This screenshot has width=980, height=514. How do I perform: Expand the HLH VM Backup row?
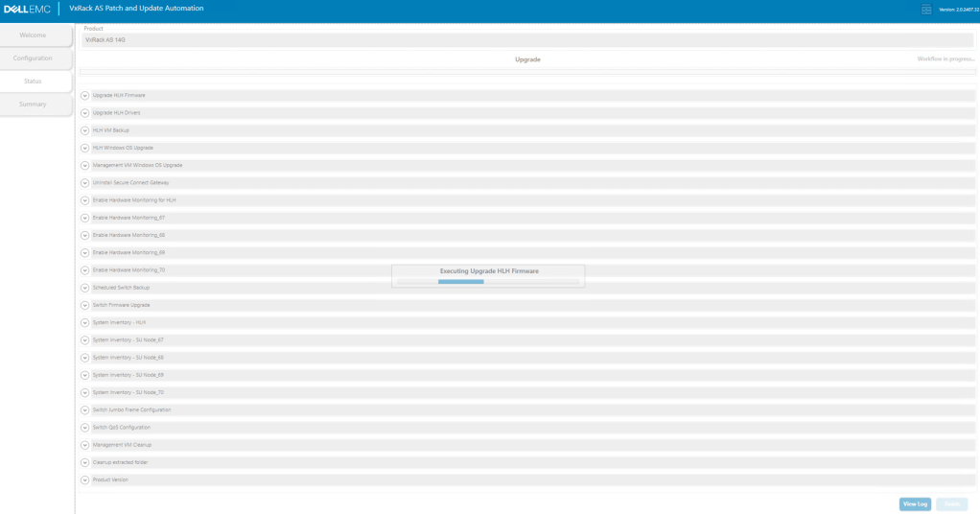coord(85,130)
